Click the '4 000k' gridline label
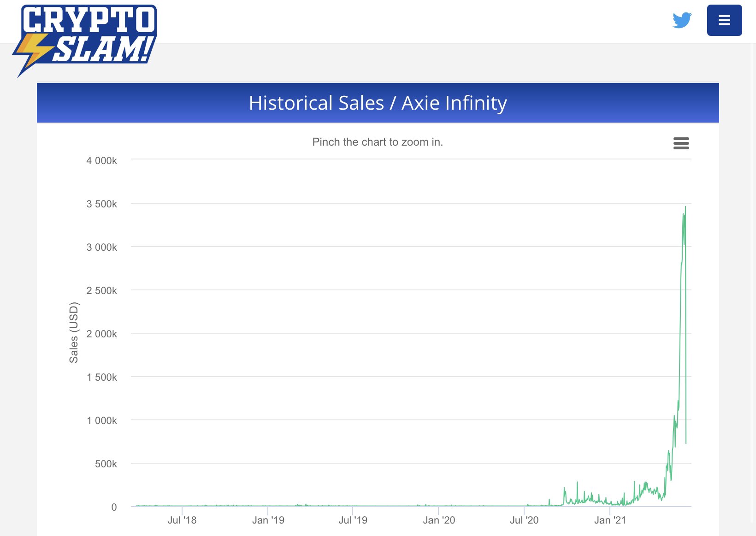 coord(102,160)
